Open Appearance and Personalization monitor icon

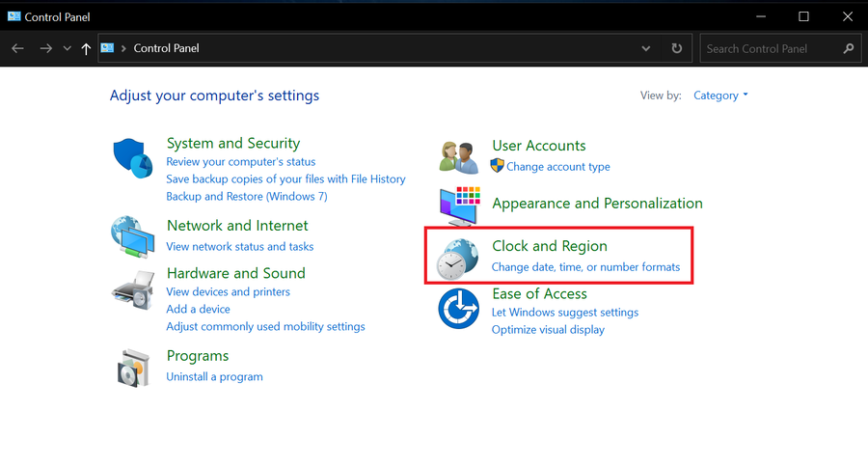pyautogui.click(x=459, y=206)
